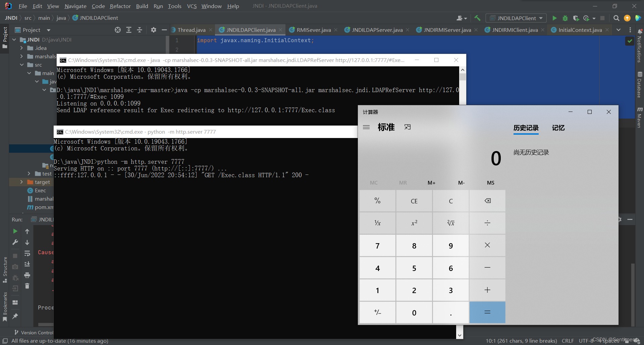This screenshot has height=345, width=644.
Task: Click the Calculator x squared key
Action: coord(414,223)
